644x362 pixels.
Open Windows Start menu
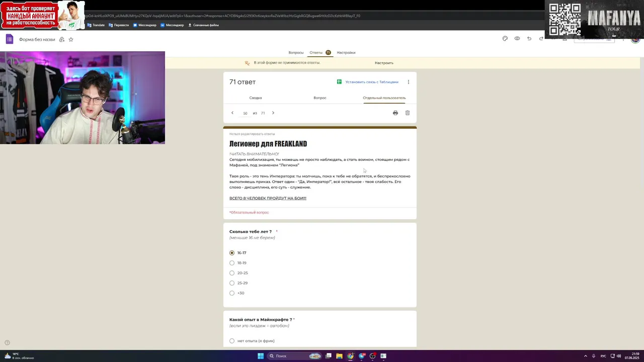pyautogui.click(x=261, y=356)
